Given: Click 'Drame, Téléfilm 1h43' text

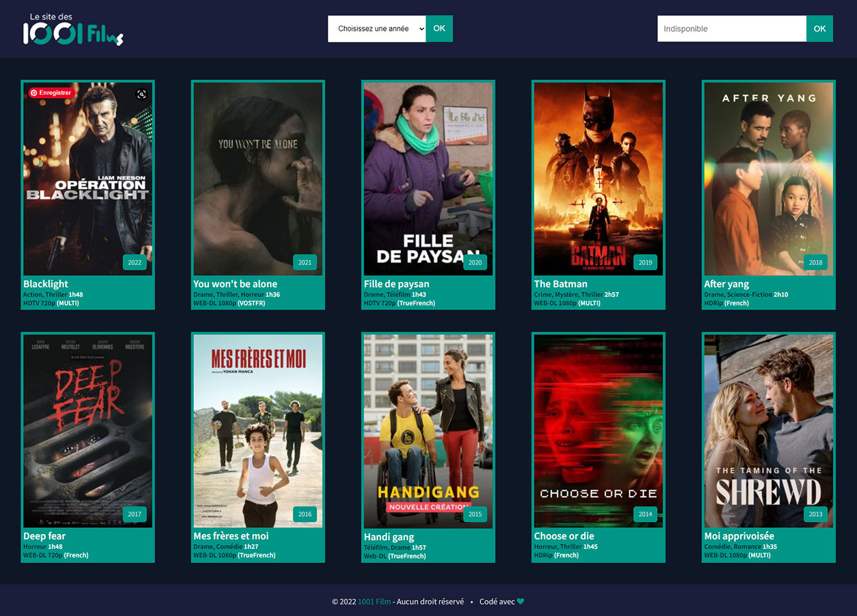Looking at the screenshot, I should [395, 294].
